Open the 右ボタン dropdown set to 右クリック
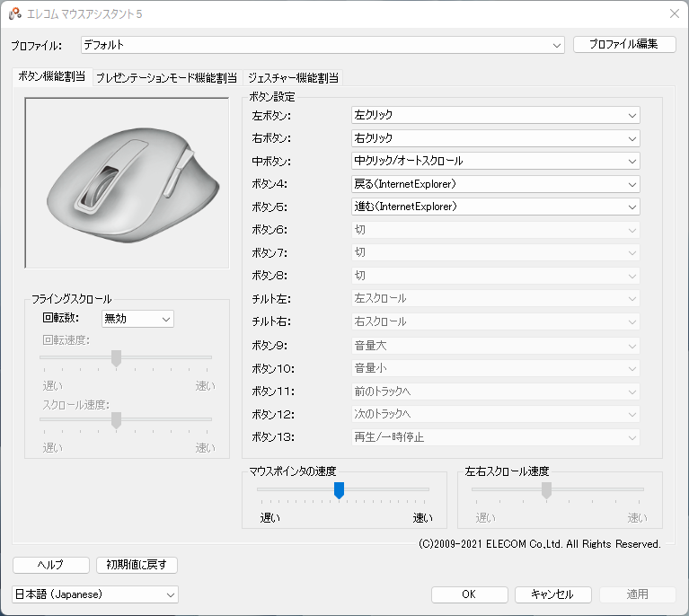Viewport: 689px width, 616px height. tap(495, 138)
